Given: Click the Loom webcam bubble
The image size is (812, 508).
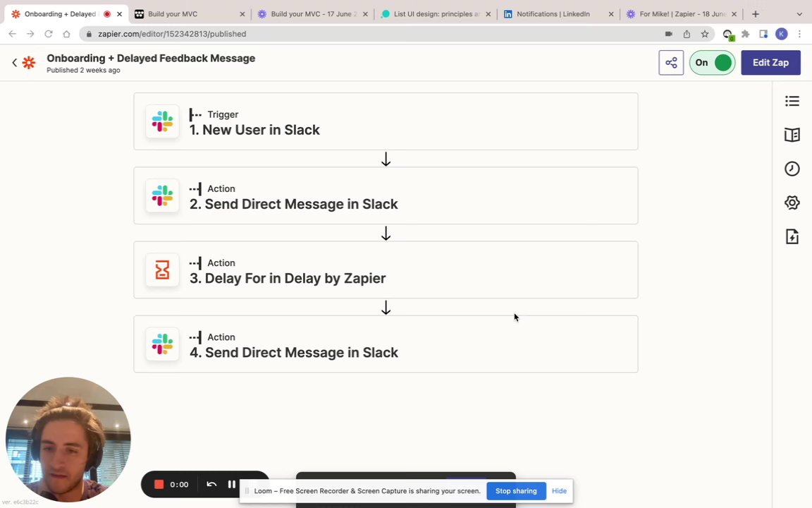Looking at the screenshot, I should (68, 439).
